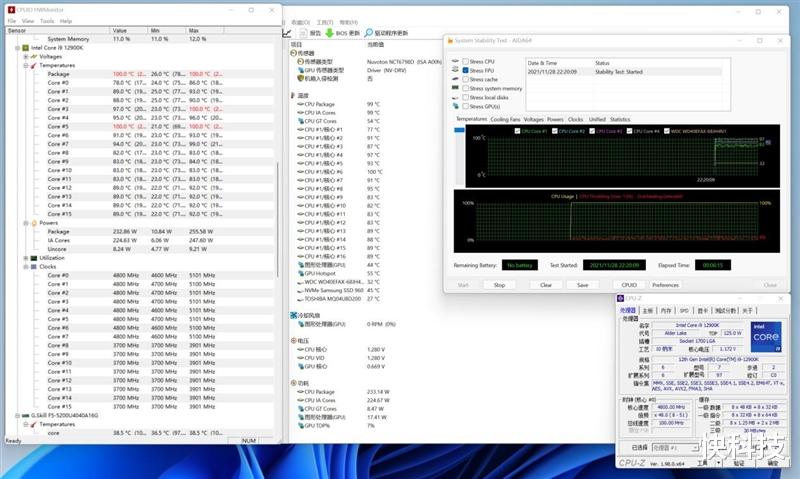Open the File menu in HWMonitor
This screenshot has width=800, height=479.
pos(12,21)
